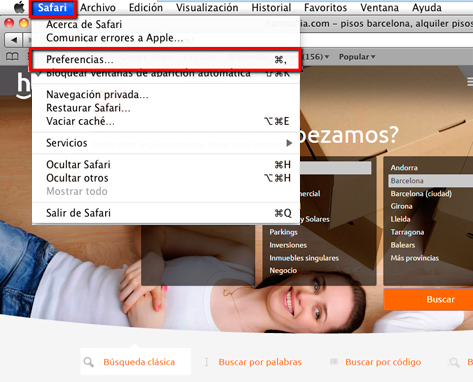Expand the Servicios submenu arrow
Viewport: 473px width, 382px height.
289,143
